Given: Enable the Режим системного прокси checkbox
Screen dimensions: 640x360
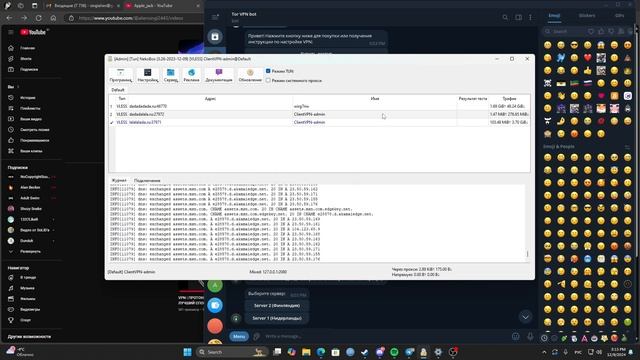Looking at the screenshot, I should point(268,80).
